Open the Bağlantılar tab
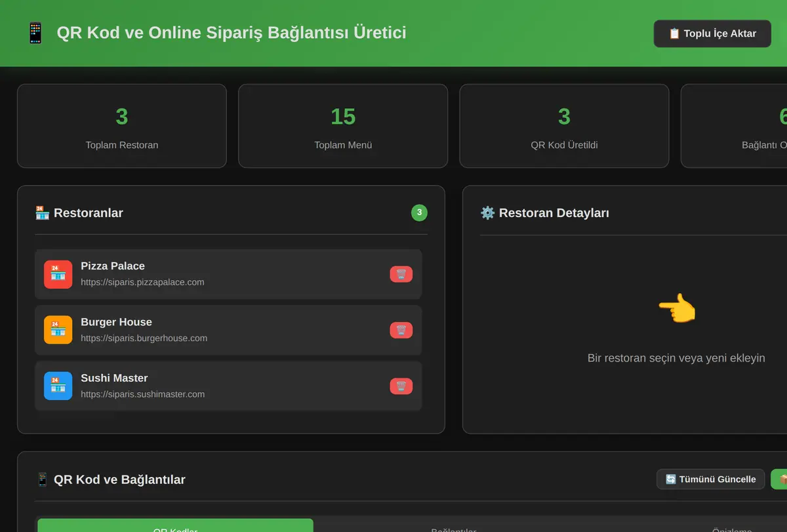 tap(453, 527)
